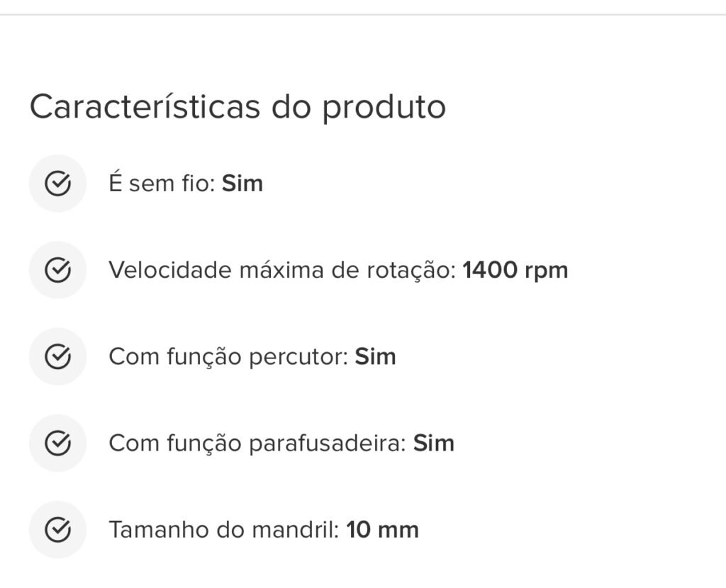Click the bold "Sim" after função percutor
This screenshot has height=588, width=726.
(x=376, y=356)
